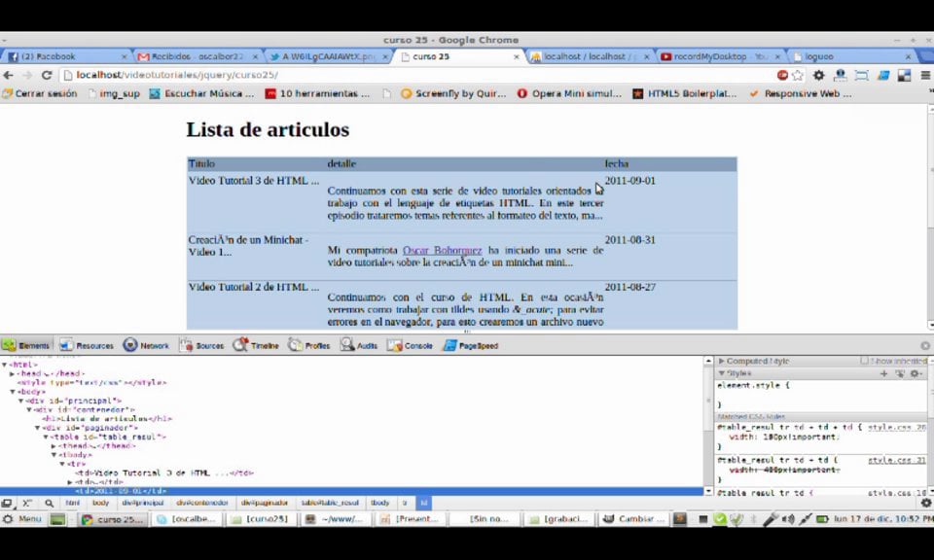Reload the current page

coord(47,75)
